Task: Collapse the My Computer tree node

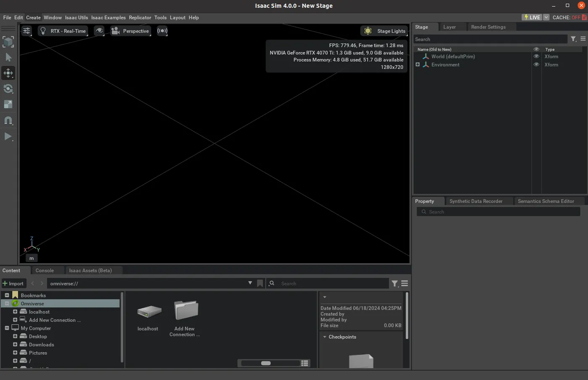Action: [7, 328]
